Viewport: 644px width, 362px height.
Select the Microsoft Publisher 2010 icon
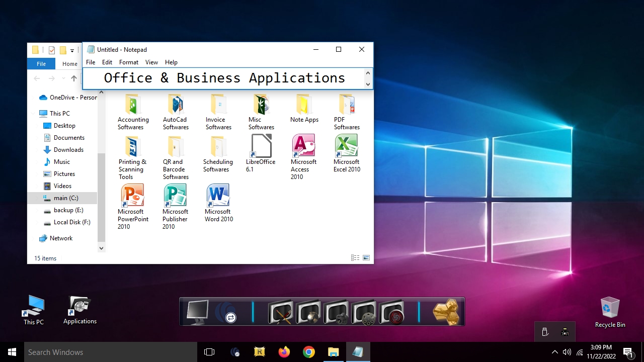coord(175,196)
